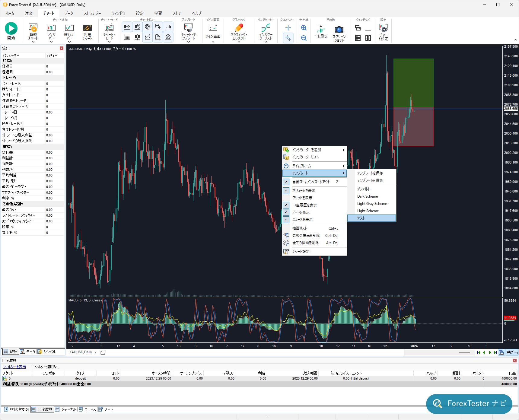Click the chart scroll position slider
The height and width of the screenshot is (420, 519).
(464, 352)
